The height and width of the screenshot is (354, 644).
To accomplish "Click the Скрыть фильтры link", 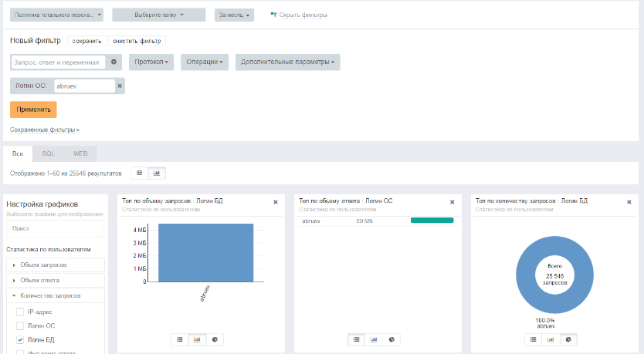I will click(303, 15).
